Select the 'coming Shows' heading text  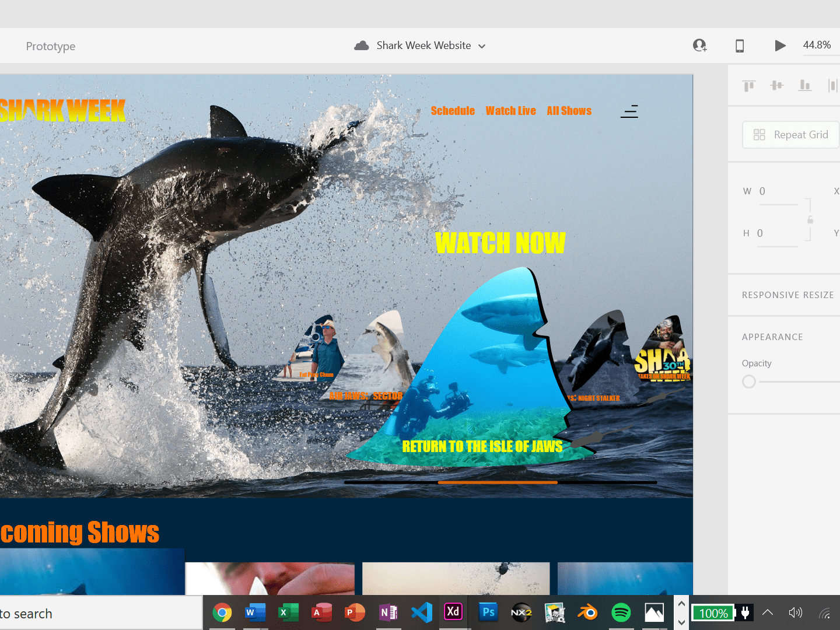(79, 532)
